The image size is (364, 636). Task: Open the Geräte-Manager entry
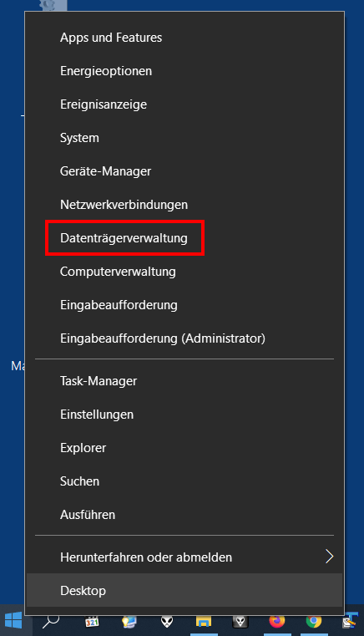pos(185,171)
